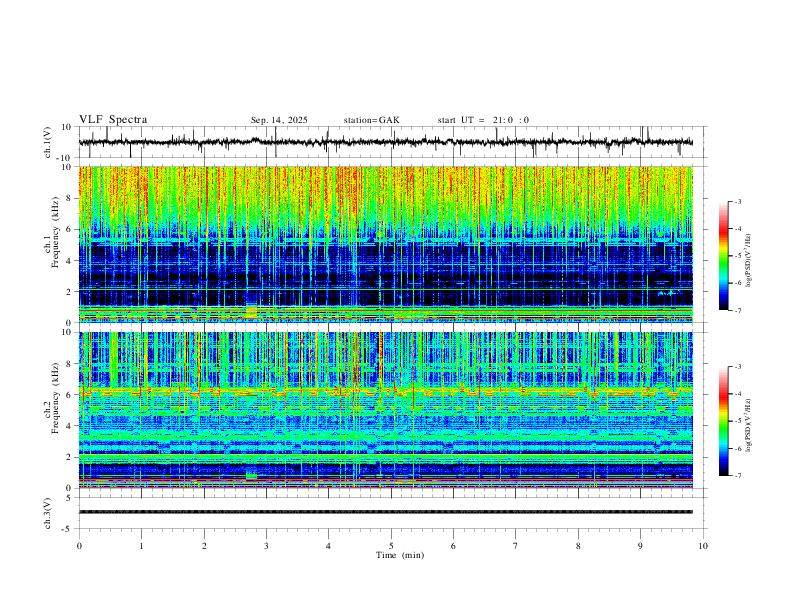
Task: Click the time axis tick label "8"
Action: (x=578, y=546)
